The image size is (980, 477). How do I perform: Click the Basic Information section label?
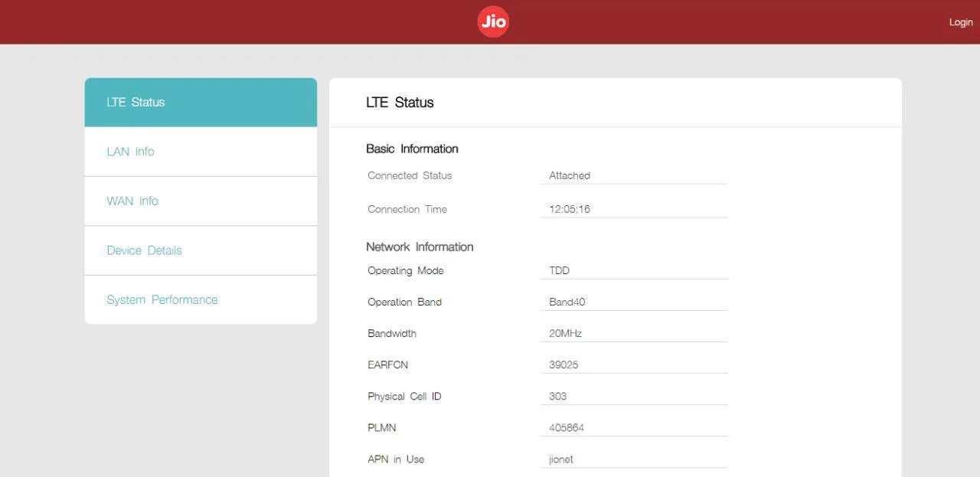point(412,149)
